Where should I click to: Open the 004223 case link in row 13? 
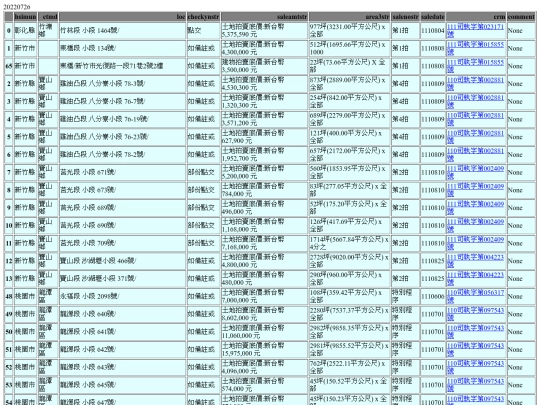(x=475, y=279)
